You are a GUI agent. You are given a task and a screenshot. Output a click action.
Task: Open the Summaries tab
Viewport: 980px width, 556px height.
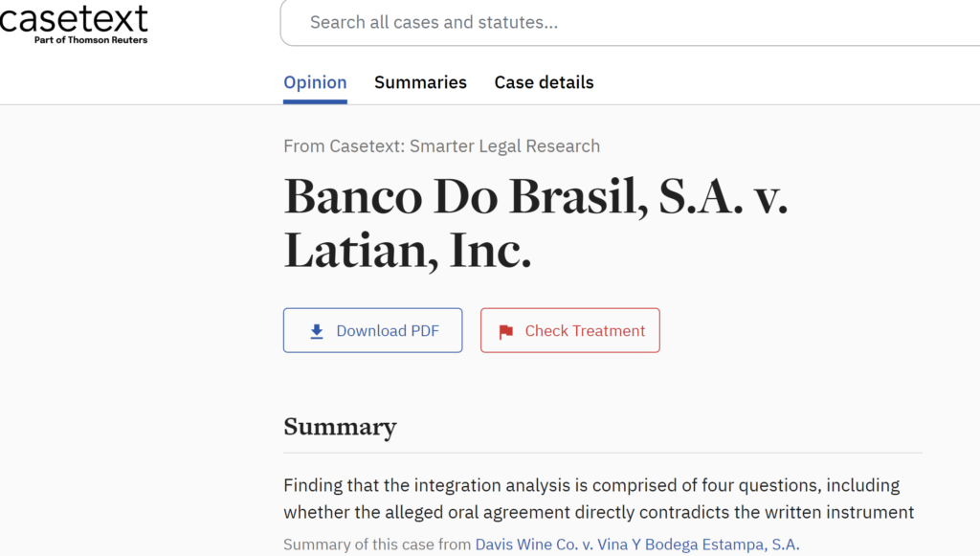coord(421,82)
